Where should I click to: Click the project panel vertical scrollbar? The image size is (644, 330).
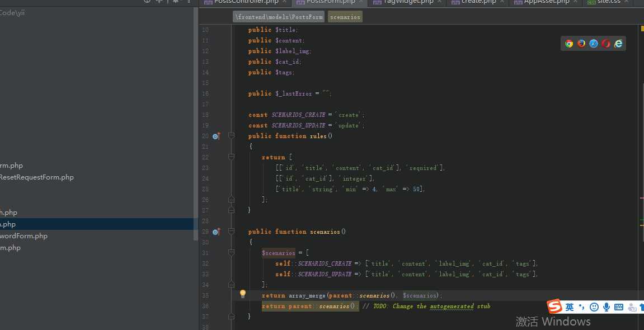196,123
